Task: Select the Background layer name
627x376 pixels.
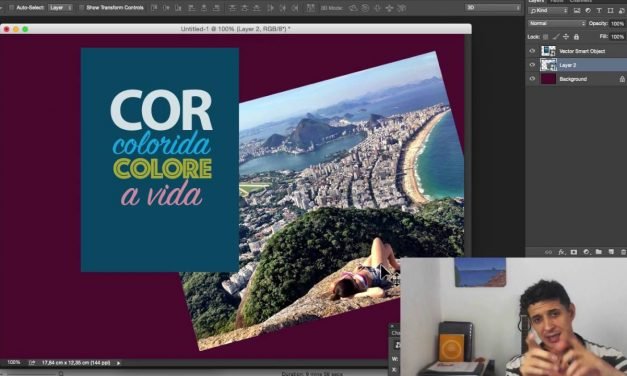Action: pyautogui.click(x=573, y=79)
